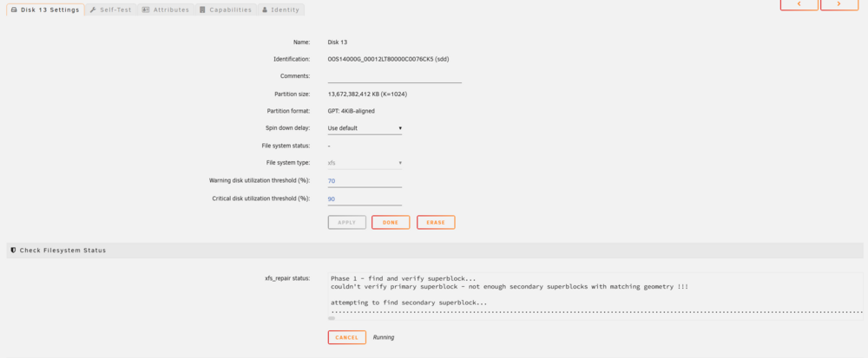Switch to the Disk 13 Settings tab
The image size is (868, 358).
pyautogui.click(x=45, y=10)
